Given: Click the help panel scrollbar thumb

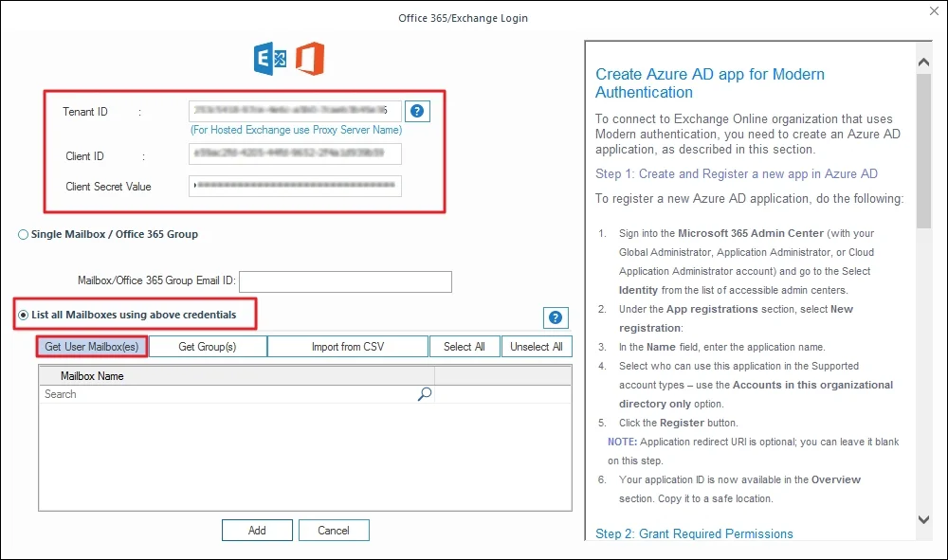Looking at the screenshot, I should [923, 151].
